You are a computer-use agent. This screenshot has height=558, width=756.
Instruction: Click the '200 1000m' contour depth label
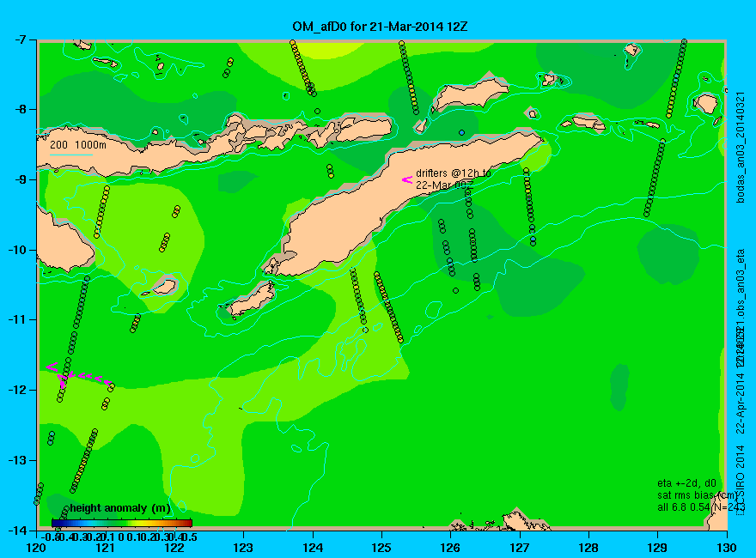point(78,144)
